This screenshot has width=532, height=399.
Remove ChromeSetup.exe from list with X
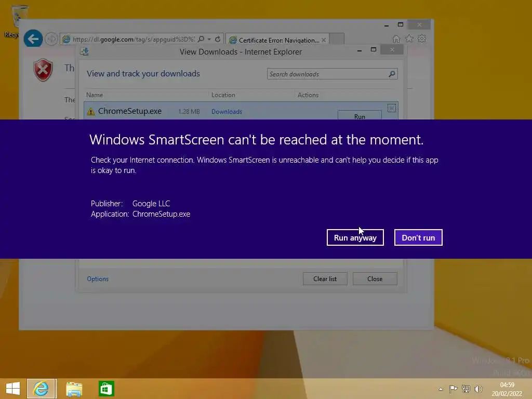pos(392,108)
